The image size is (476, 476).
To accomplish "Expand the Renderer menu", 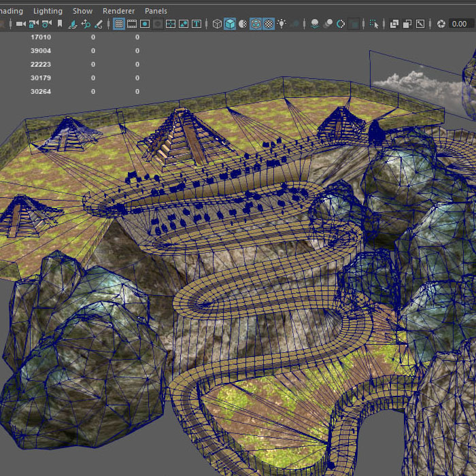I will tap(118, 11).
